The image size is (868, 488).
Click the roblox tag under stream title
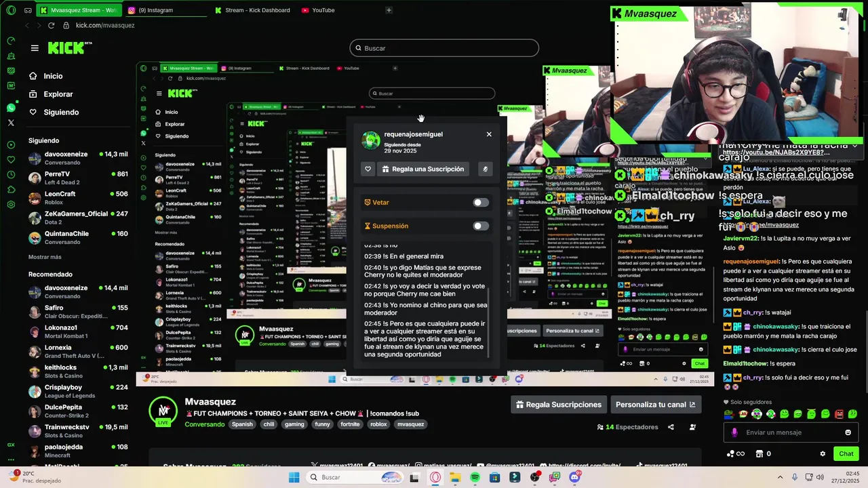[378, 424]
